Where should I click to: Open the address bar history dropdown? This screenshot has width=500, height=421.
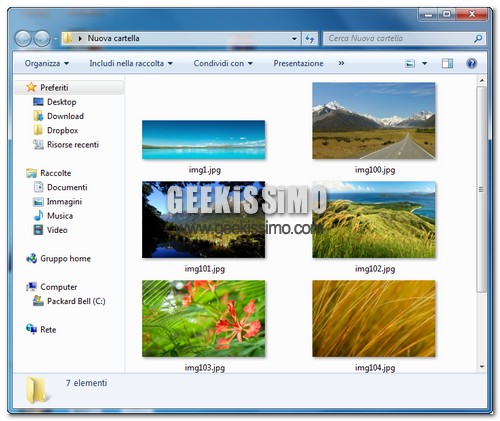pyautogui.click(x=294, y=38)
